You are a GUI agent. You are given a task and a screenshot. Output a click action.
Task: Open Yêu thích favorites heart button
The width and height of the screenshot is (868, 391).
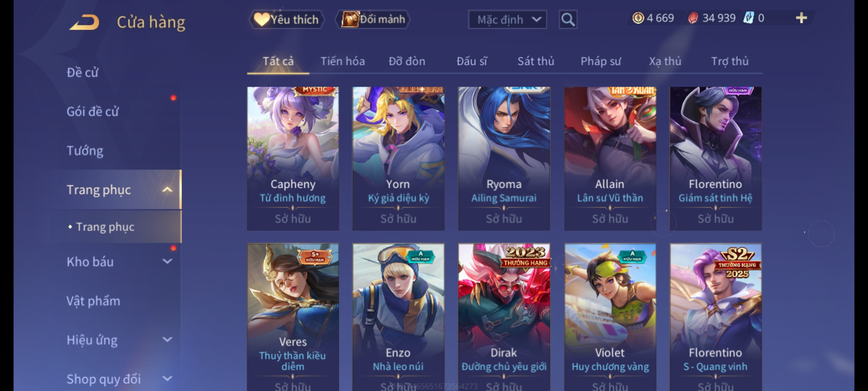[286, 19]
